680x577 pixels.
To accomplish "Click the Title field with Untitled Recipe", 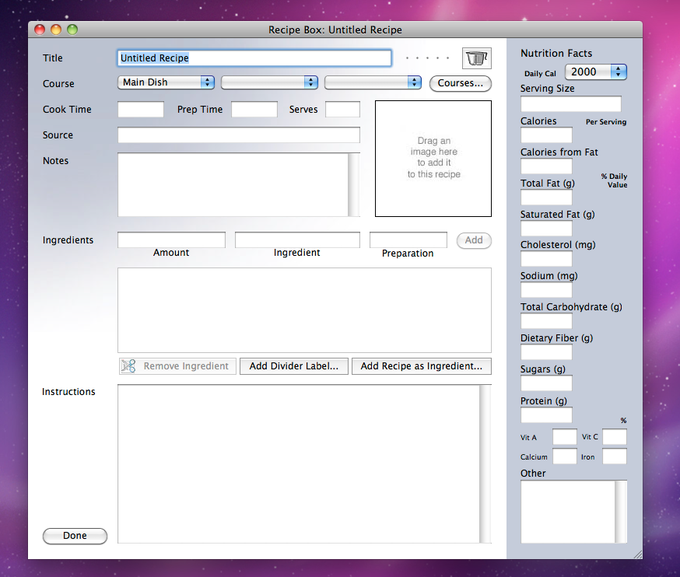I will point(255,58).
